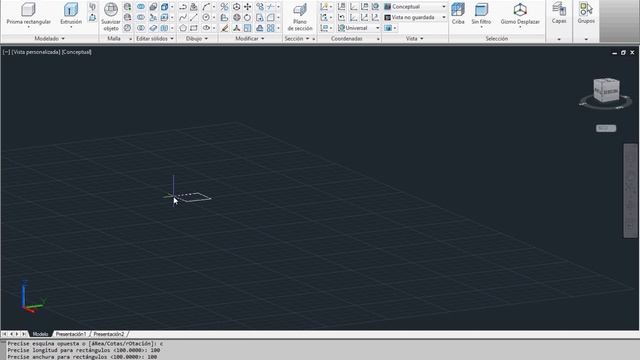Choose the Gizmo Desplazar tool
Viewport: 640px width, 360px height.
pos(520,13)
